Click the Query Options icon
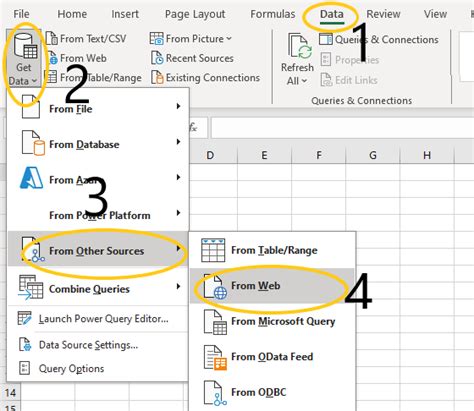 point(24,368)
